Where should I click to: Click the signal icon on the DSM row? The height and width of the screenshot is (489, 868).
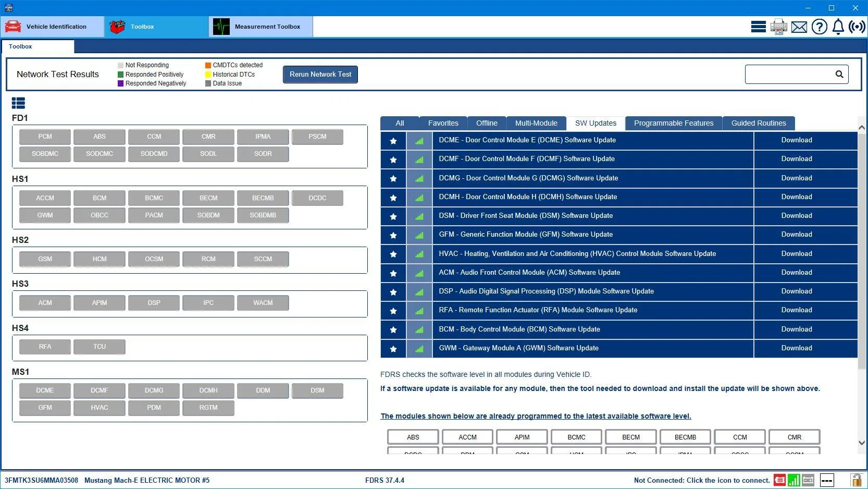419,216
